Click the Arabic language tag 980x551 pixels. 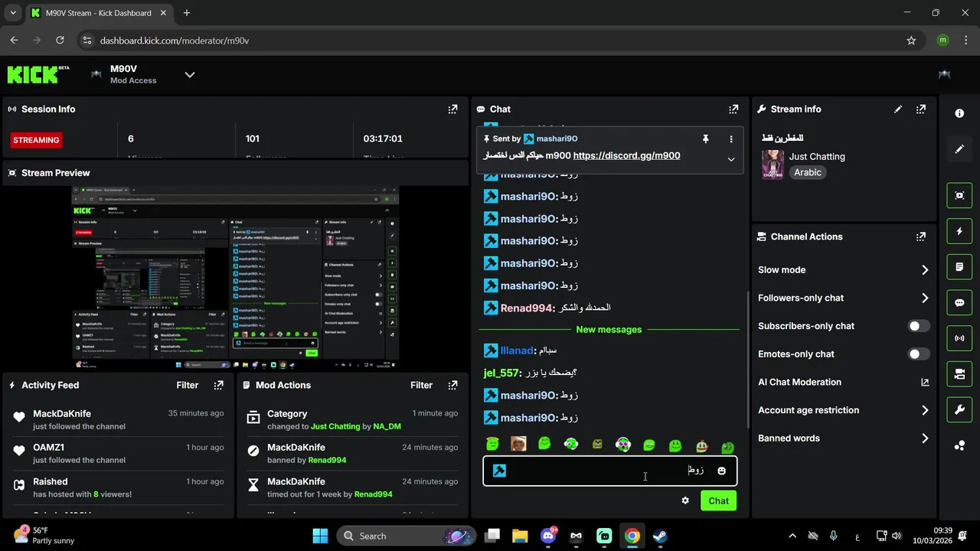click(808, 172)
